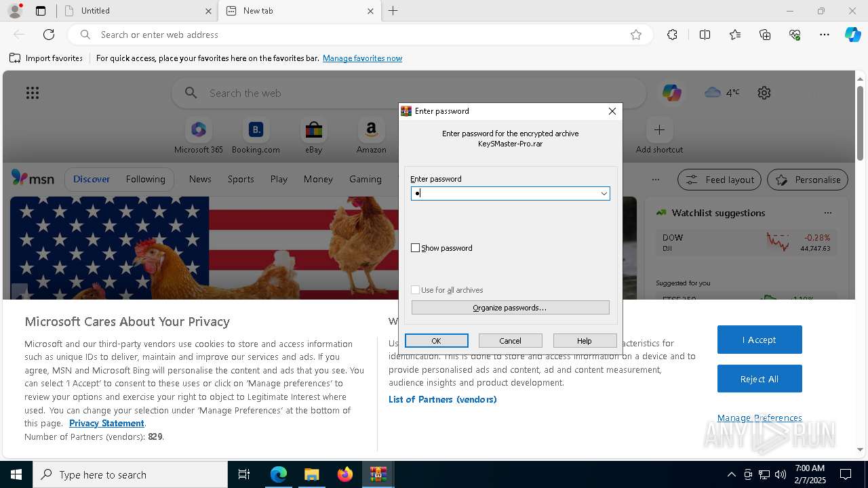
Task: Open Task View in taskbar
Action: click(x=244, y=474)
